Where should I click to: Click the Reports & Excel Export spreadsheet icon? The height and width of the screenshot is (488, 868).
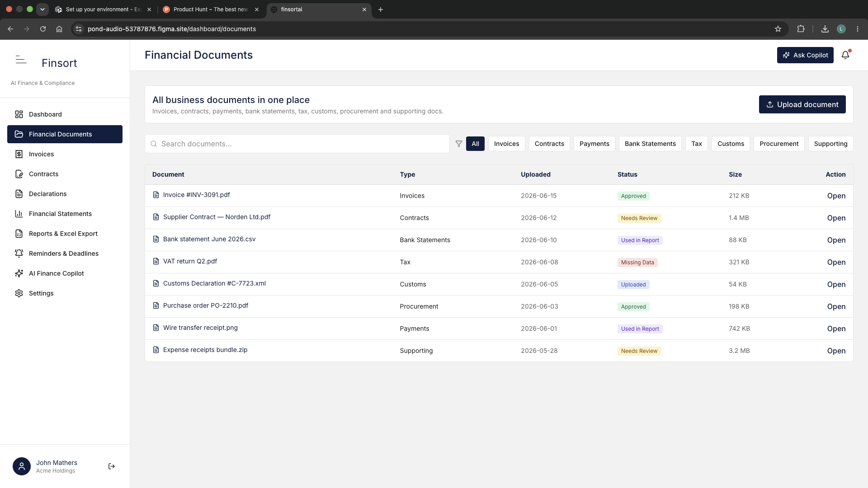pyautogui.click(x=19, y=234)
